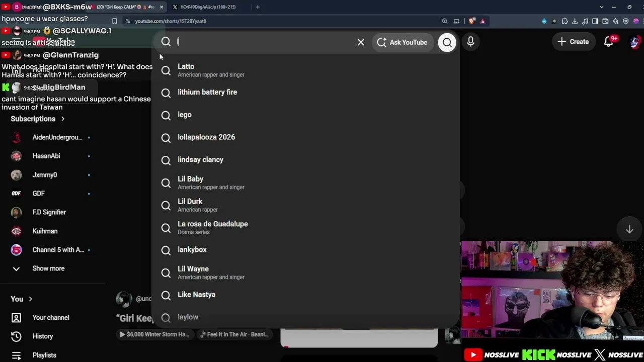644x362 pixels.
Task: Open the AidenUndergrou... subscription
Action: click(51, 137)
